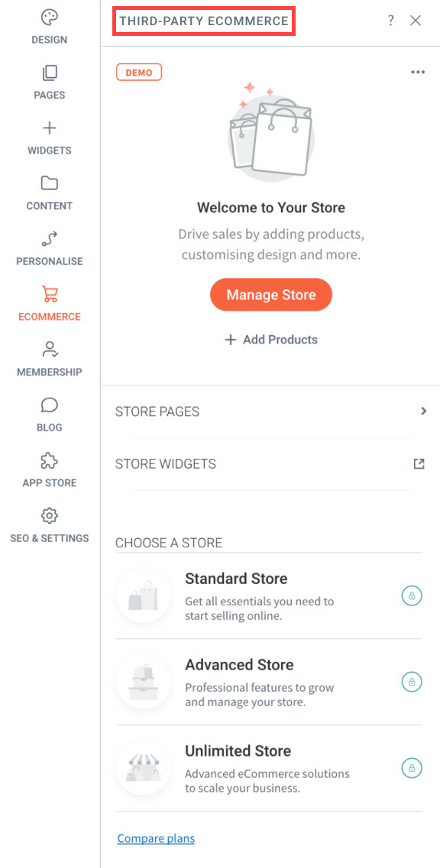Click the Manage Store button

click(270, 295)
